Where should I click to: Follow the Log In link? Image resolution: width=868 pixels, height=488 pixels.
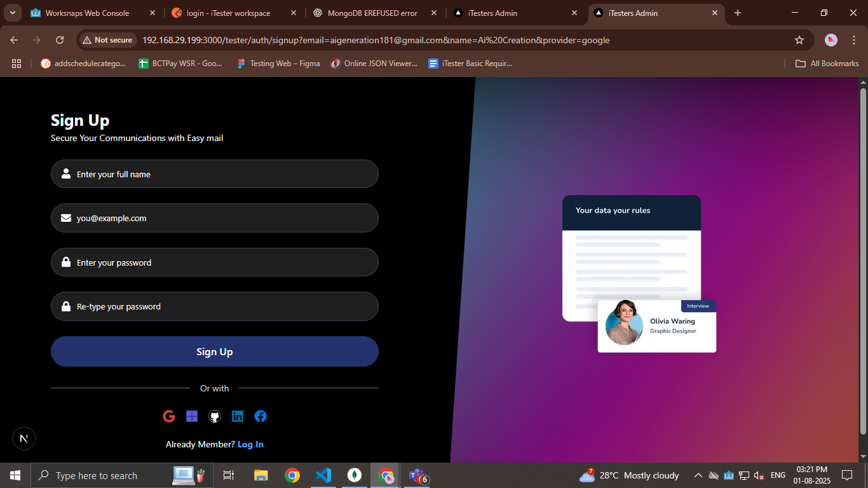250,444
